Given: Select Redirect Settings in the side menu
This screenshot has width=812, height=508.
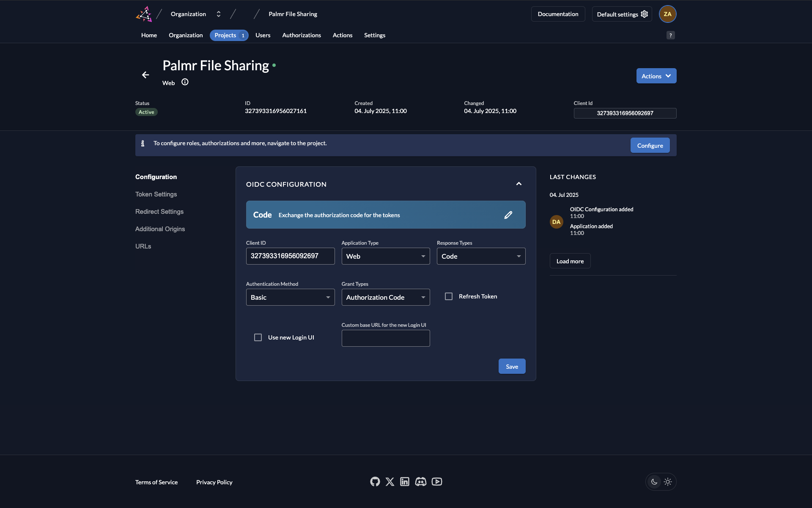Looking at the screenshot, I should click(x=159, y=212).
